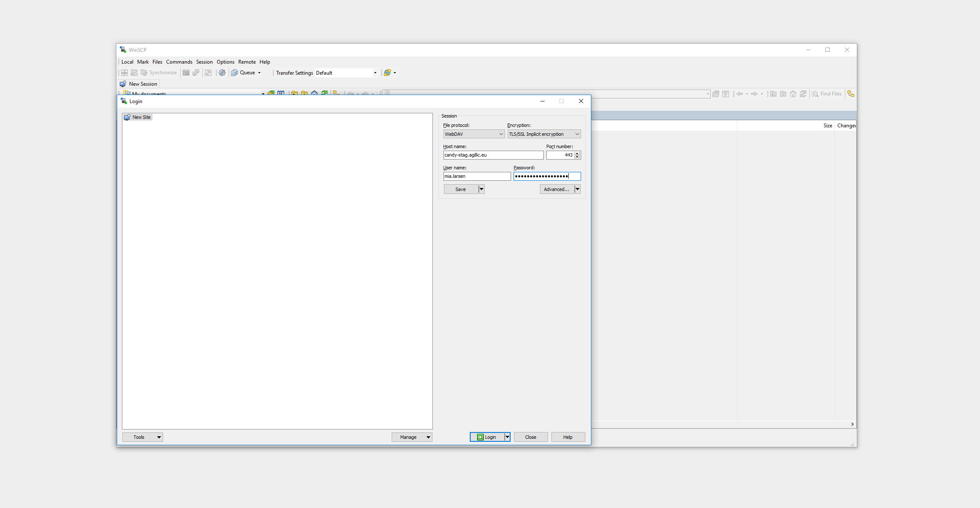The height and width of the screenshot is (508, 980).
Task: Minimize the Login dialog
Action: click(x=542, y=101)
